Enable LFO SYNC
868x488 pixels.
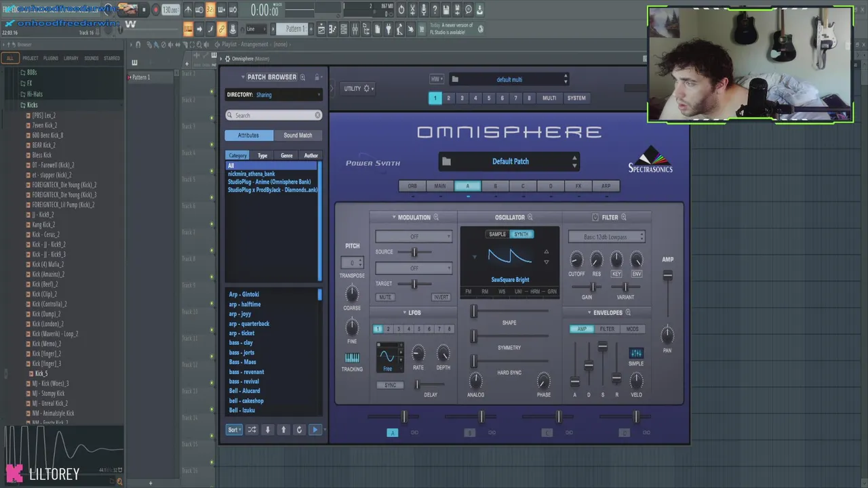(390, 385)
